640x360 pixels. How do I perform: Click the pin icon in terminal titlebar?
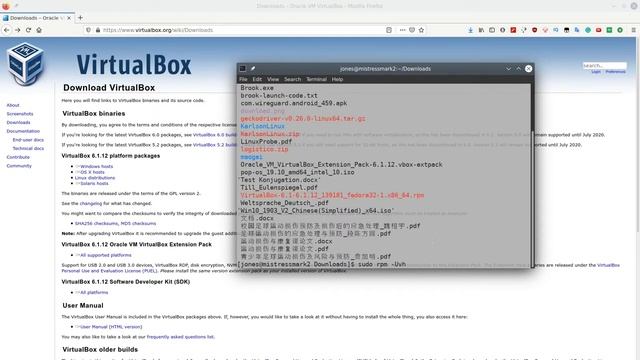[x=253, y=69]
